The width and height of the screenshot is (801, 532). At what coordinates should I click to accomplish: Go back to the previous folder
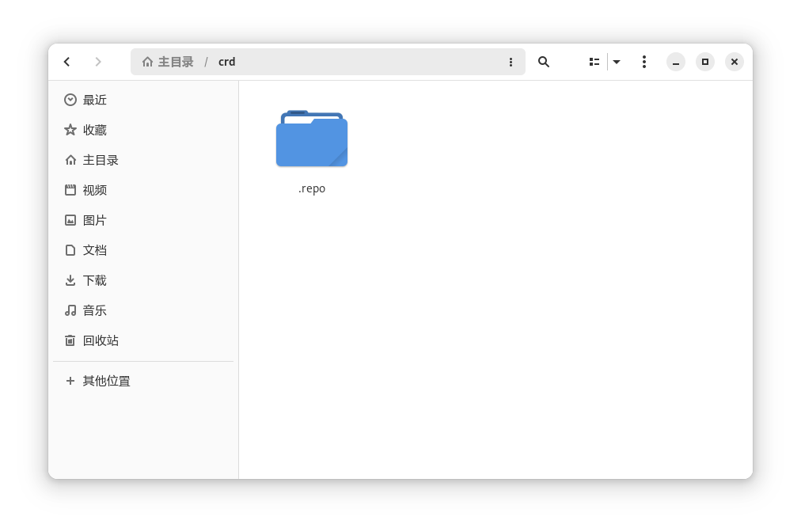point(67,62)
